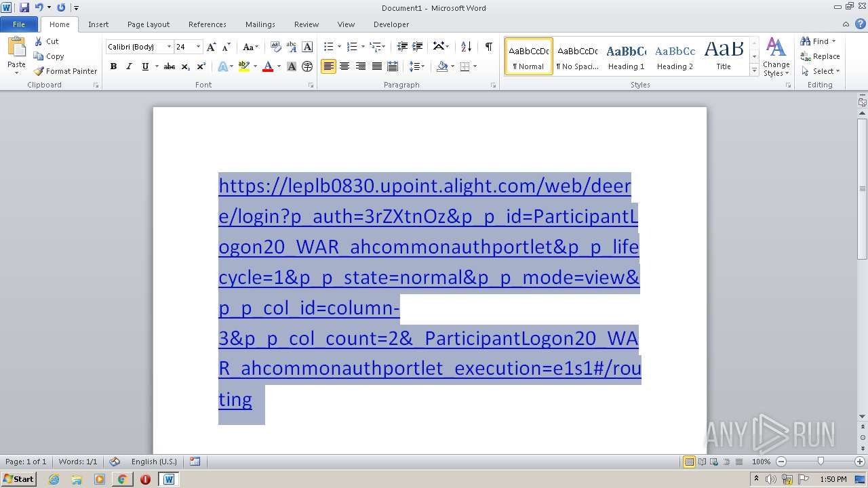The image size is (868, 488).
Task: Click the Replace button
Action: click(x=821, y=56)
